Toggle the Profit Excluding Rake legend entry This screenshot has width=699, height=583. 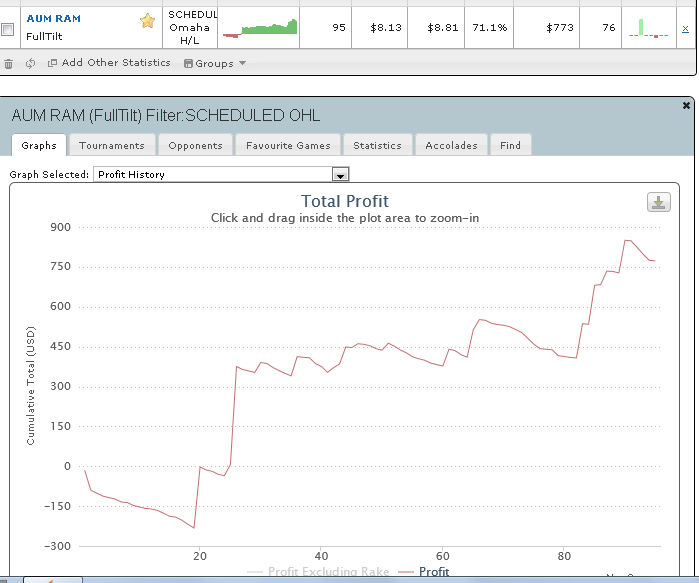tap(318, 571)
